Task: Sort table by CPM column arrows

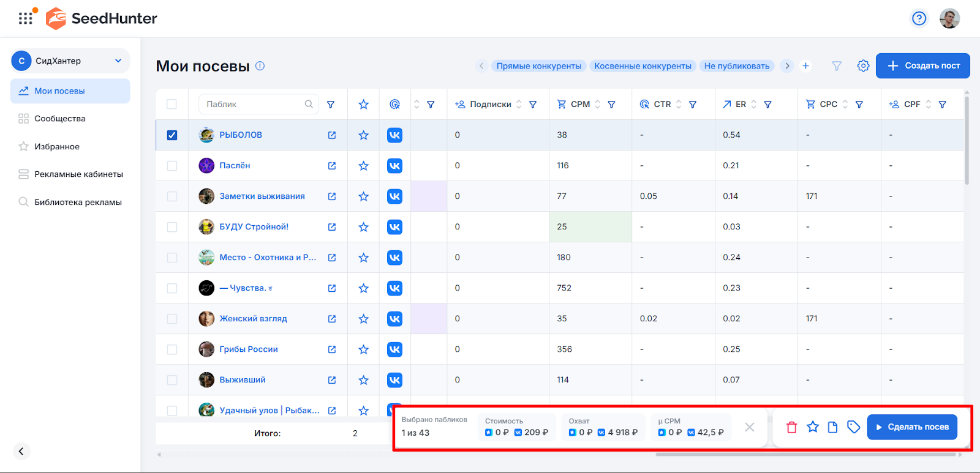Action: [598, 105]
